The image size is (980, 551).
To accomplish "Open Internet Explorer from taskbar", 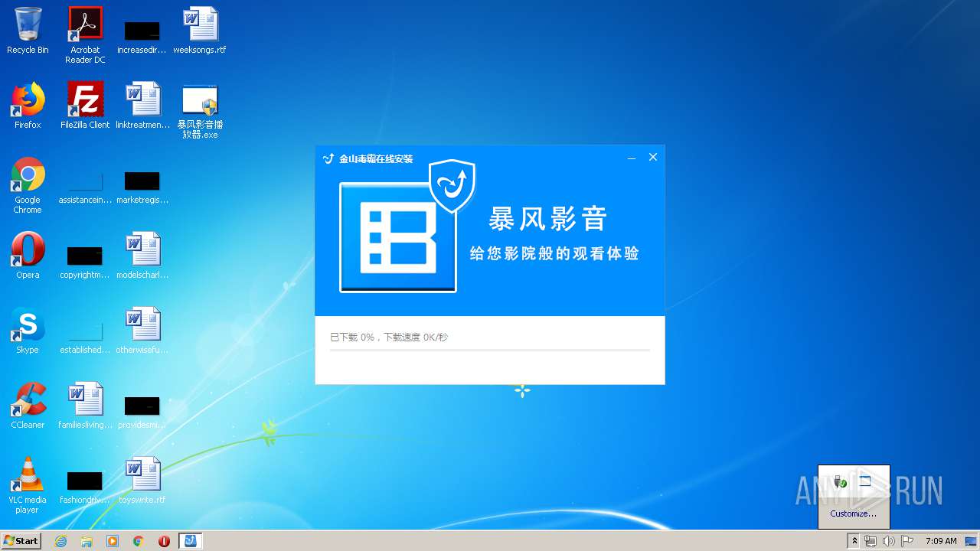I will [x=60, y=541].
